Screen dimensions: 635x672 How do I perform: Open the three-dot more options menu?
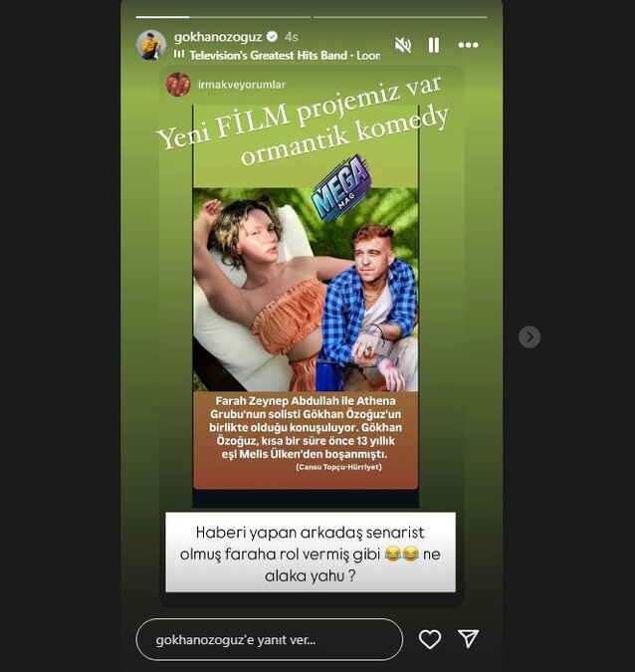click(x=468, y=45)
